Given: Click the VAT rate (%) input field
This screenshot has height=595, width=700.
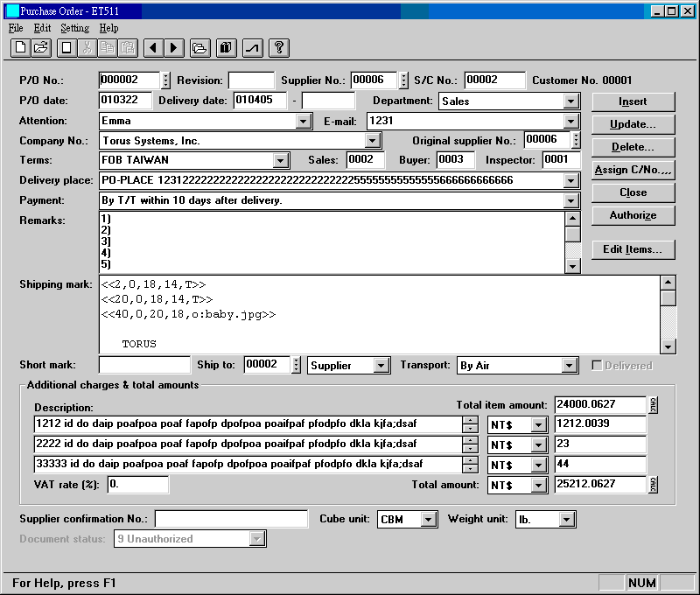Looking at the screenshot, I should pos(138,485).
